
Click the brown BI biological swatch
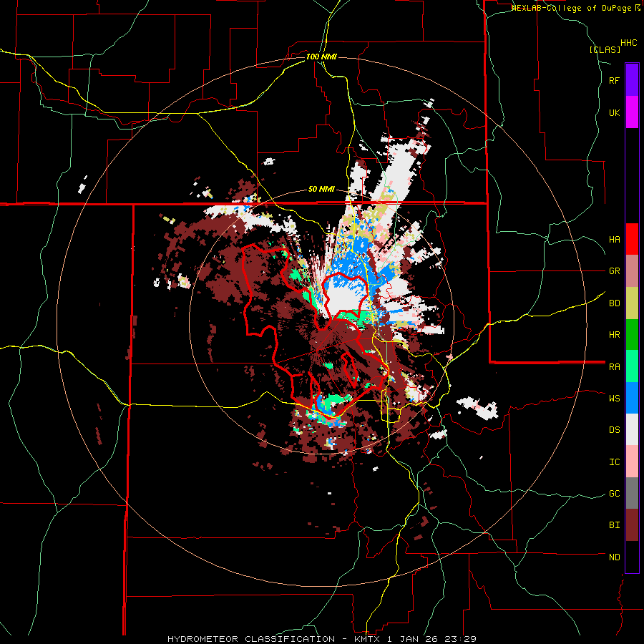coord(632,525)
